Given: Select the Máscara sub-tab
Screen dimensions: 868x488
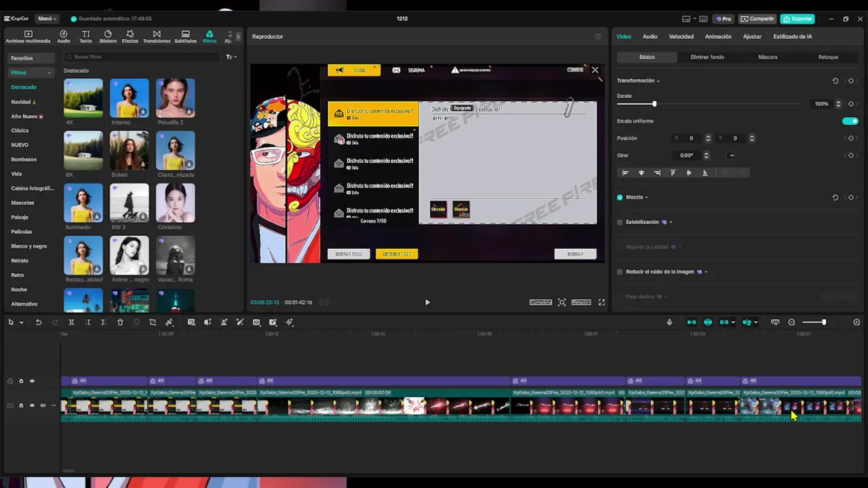Looking at the screenshot, I should [768, 57].
